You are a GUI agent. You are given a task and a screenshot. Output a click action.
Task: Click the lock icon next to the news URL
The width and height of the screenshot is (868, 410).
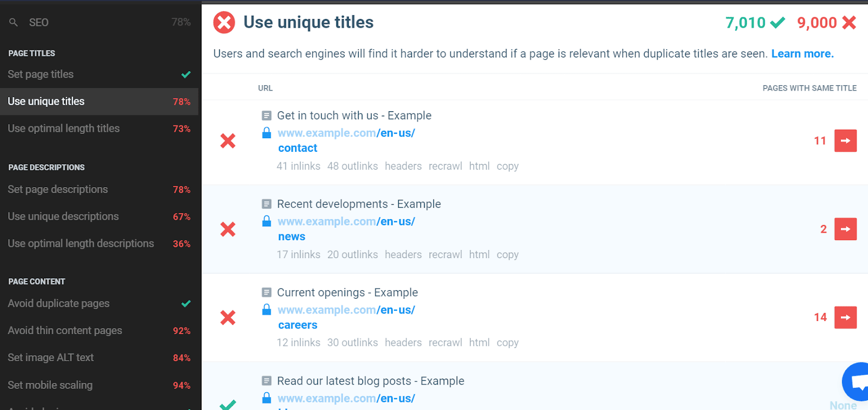(x=266, y=221)
